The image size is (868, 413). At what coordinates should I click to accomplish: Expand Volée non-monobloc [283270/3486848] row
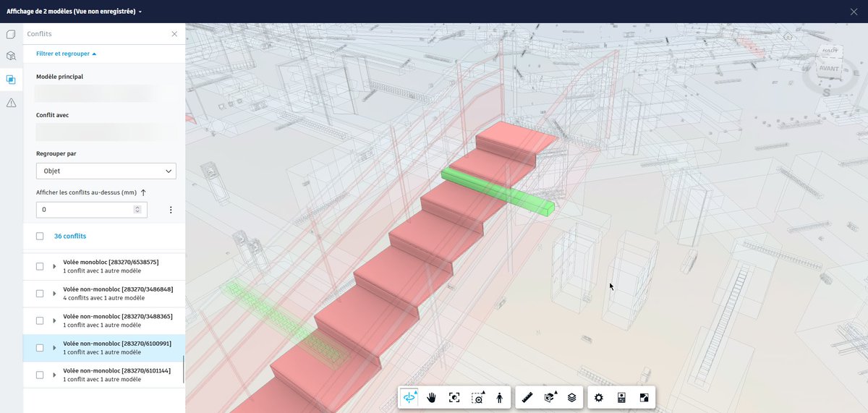tap(54, 294)
